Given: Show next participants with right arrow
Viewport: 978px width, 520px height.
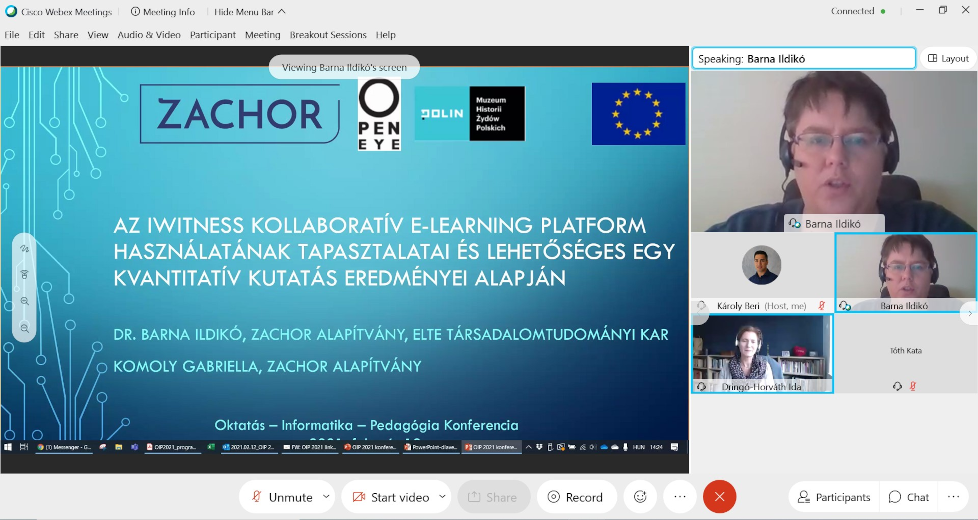Looking at the screenshot, I should [969, 313].
